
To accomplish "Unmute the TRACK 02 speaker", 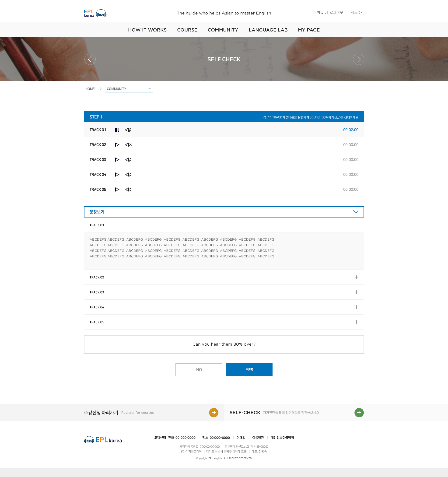I will pyautogui.click(x=128, y=145).
